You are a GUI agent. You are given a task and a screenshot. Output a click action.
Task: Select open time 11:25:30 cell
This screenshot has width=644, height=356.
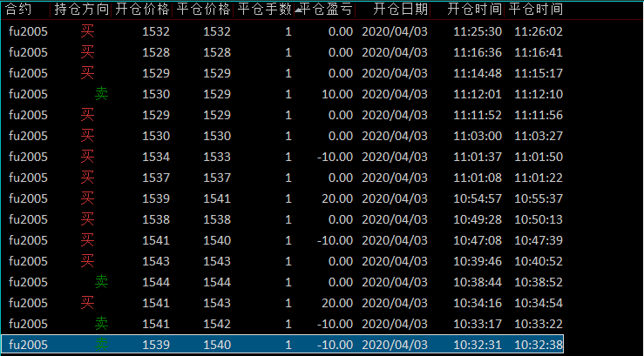pos(478,31)
